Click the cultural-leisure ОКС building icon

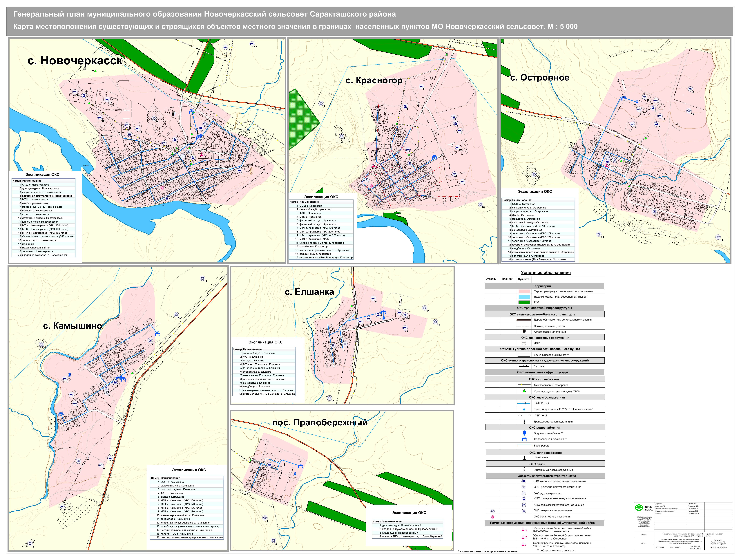tap(524, 487)
